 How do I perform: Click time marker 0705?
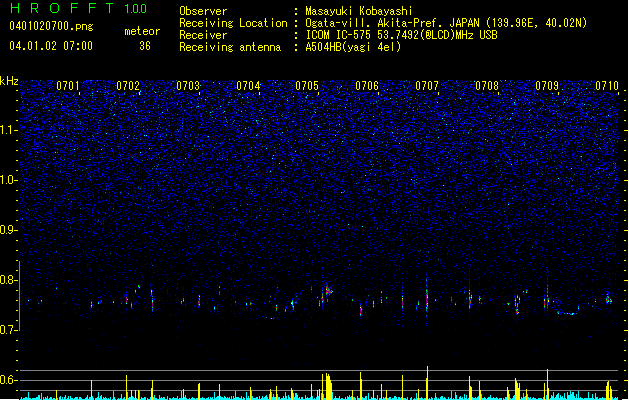coord(307,86)
